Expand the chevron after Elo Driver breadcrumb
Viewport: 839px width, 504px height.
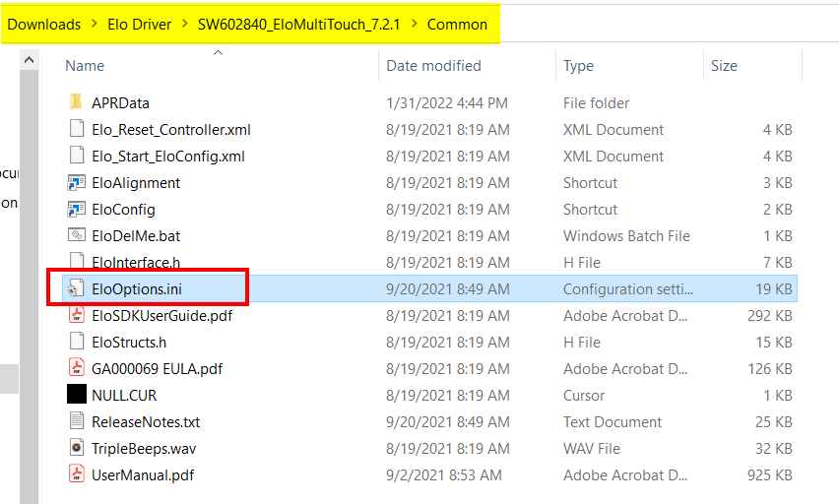[x=184, y=24]
